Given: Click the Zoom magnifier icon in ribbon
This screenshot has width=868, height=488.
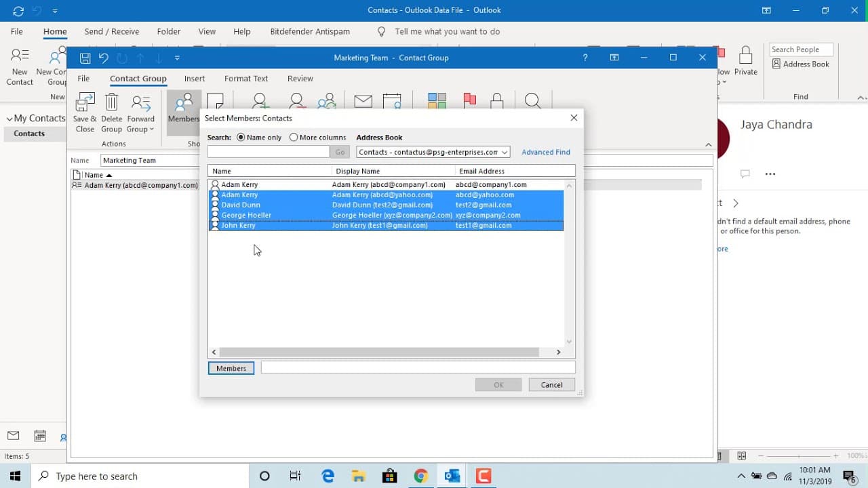Looking at the screenshot, I should point(533,101).
